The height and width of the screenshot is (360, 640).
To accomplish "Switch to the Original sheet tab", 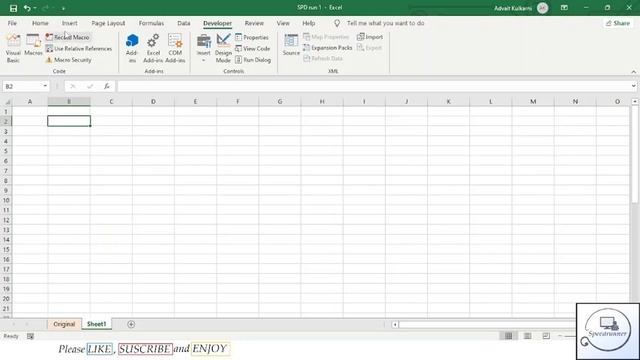I will pos(64,324).
